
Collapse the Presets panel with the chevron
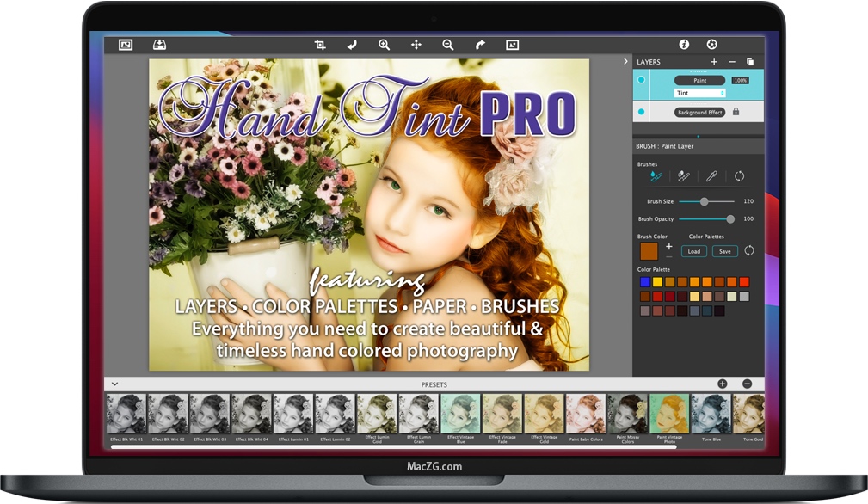pos(113,384)
